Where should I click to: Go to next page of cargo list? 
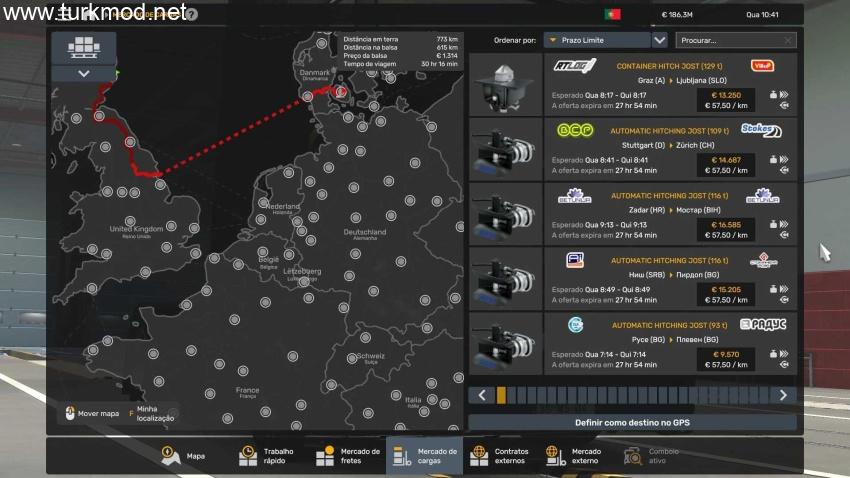click(783, 395)
